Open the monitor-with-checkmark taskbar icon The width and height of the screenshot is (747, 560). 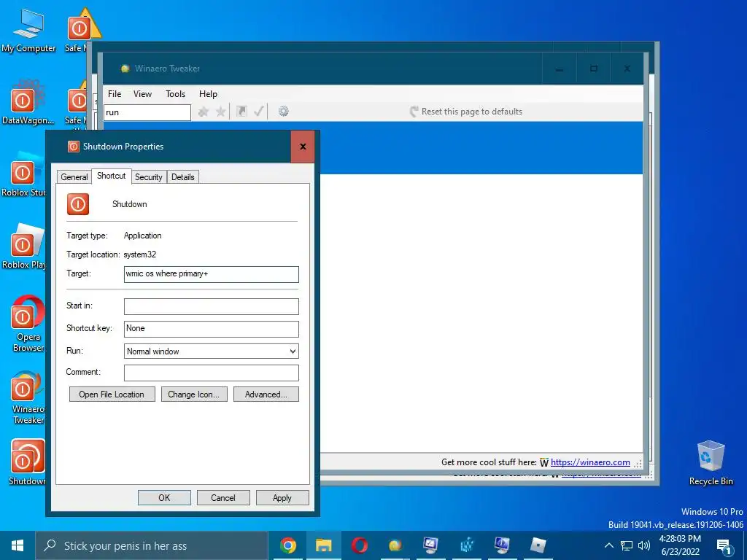coord(430,545)
